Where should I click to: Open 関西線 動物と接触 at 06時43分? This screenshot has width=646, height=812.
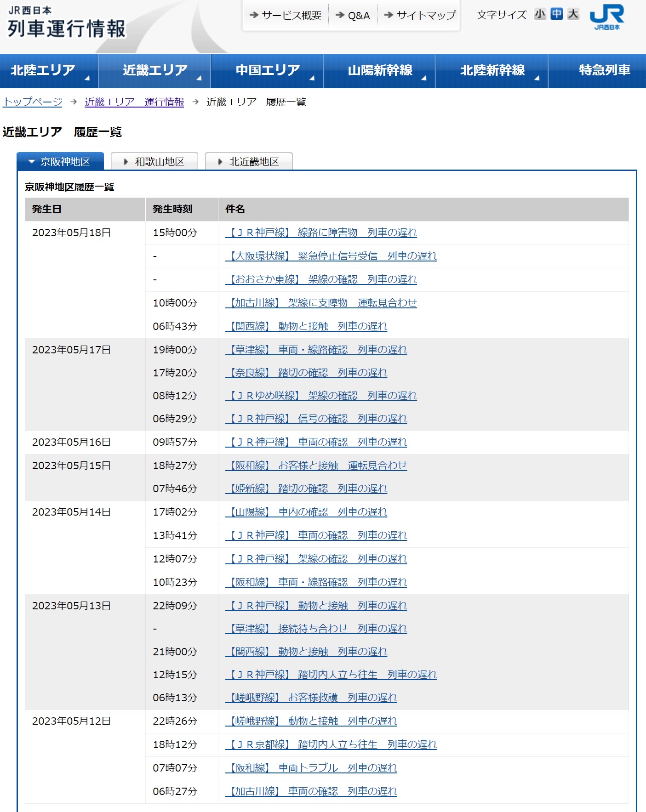[x=306, y=326]
